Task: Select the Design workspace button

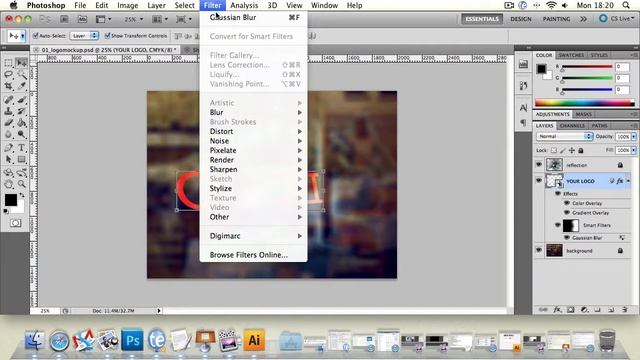Action: pyautogui.click(x=521, y=19)
